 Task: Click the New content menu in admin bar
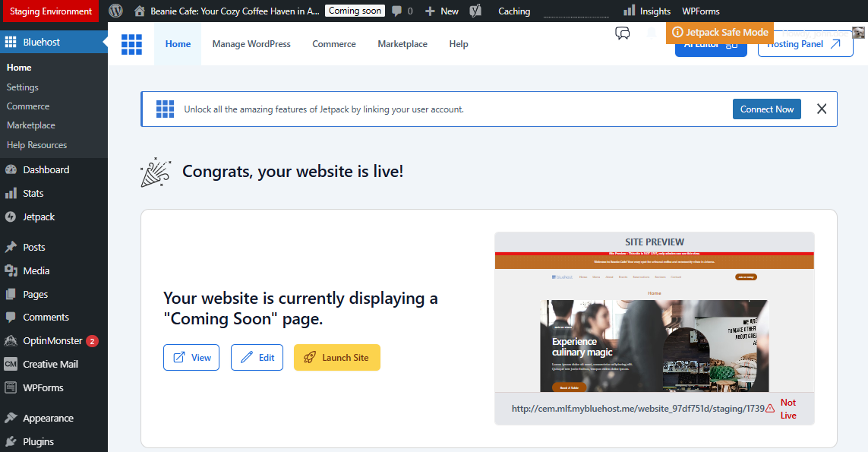(x=441, y=11)
